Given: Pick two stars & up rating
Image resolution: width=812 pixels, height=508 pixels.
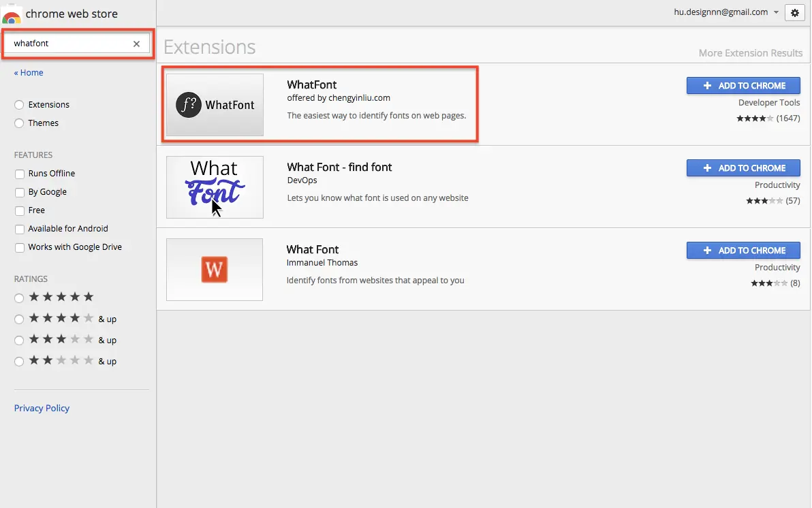Looking at the screenshot, I should [x=19, y=362].
